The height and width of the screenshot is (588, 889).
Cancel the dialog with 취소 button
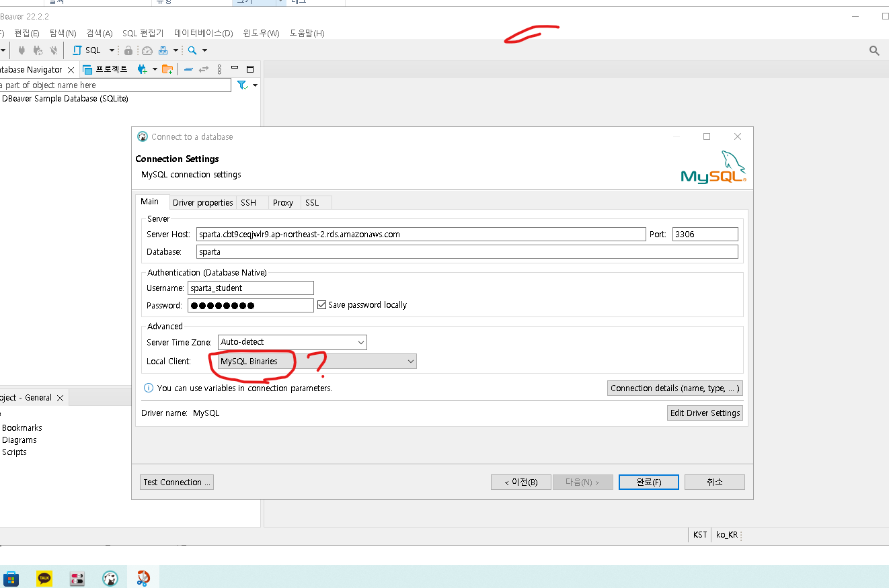click(715, 482)
